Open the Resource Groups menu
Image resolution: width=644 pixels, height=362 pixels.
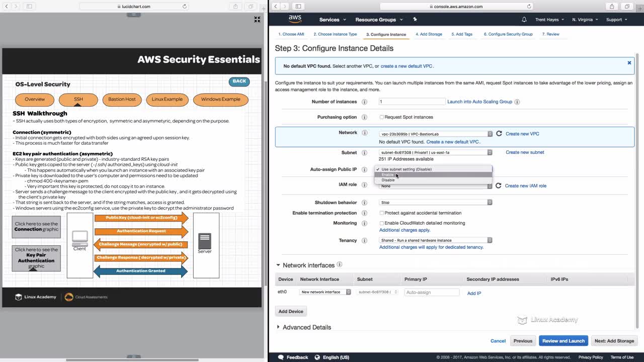click(x=379, y=20)
